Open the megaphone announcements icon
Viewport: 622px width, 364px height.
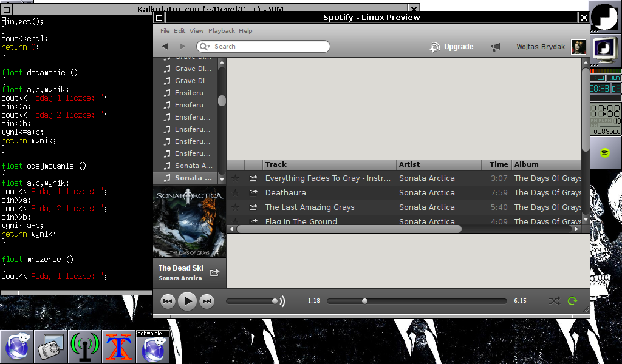(x=496, y=47)
